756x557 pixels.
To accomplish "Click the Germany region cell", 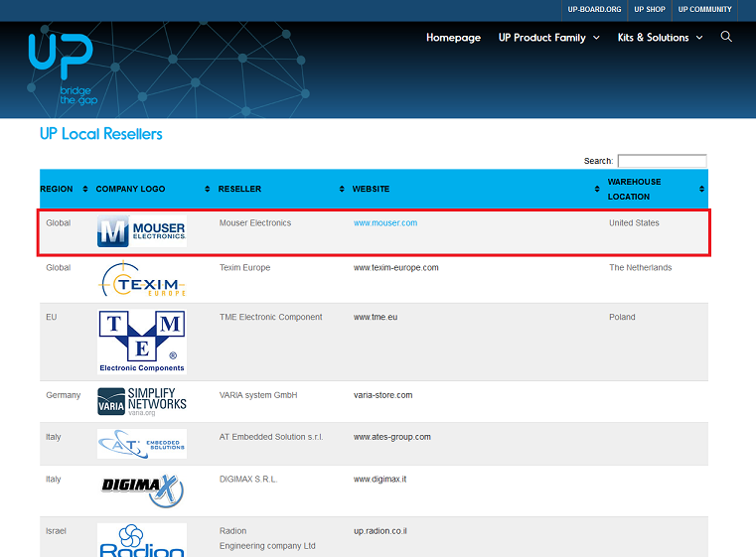I will pos(64,395).
